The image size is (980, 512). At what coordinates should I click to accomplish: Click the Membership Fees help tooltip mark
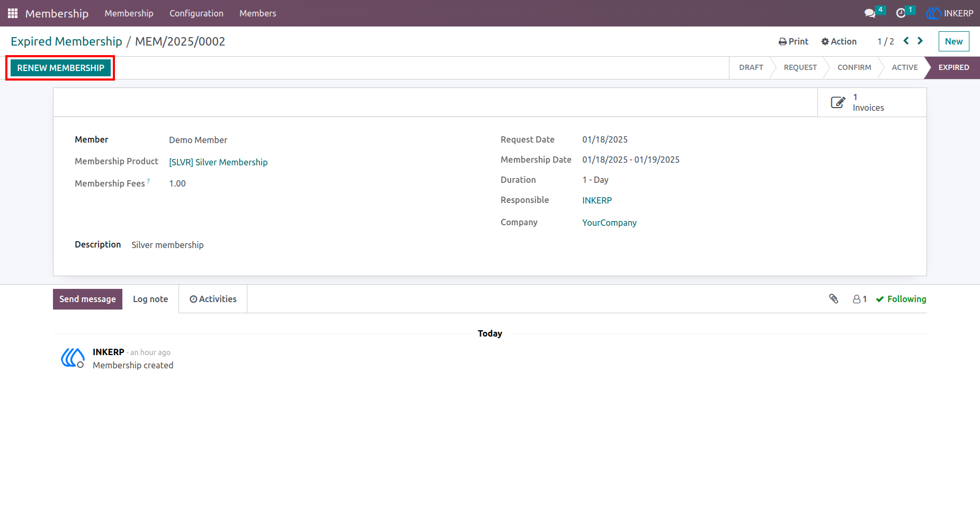tap(148, 181)
